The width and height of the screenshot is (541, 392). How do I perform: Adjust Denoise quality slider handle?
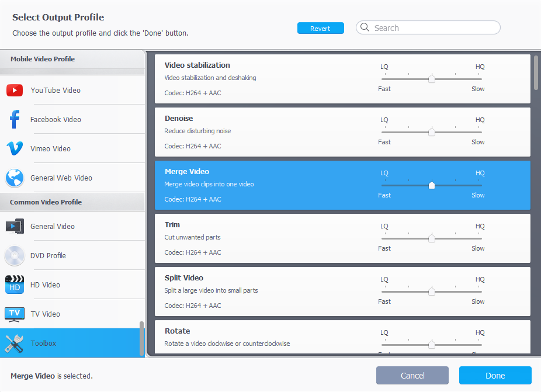coord(432,132)
